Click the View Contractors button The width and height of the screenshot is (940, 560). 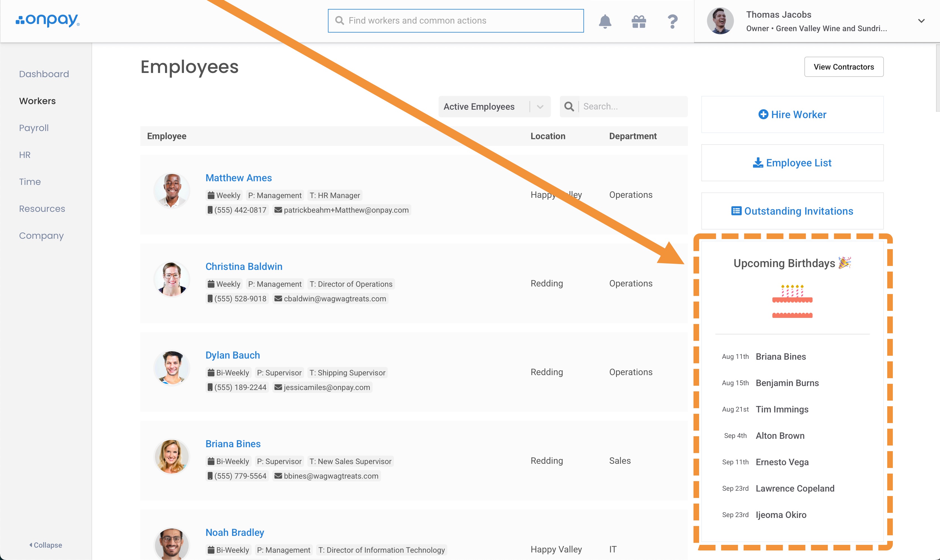(843, 67)
